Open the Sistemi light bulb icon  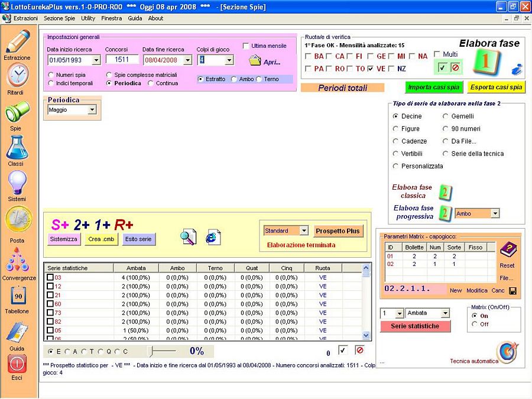click(17, 183)
